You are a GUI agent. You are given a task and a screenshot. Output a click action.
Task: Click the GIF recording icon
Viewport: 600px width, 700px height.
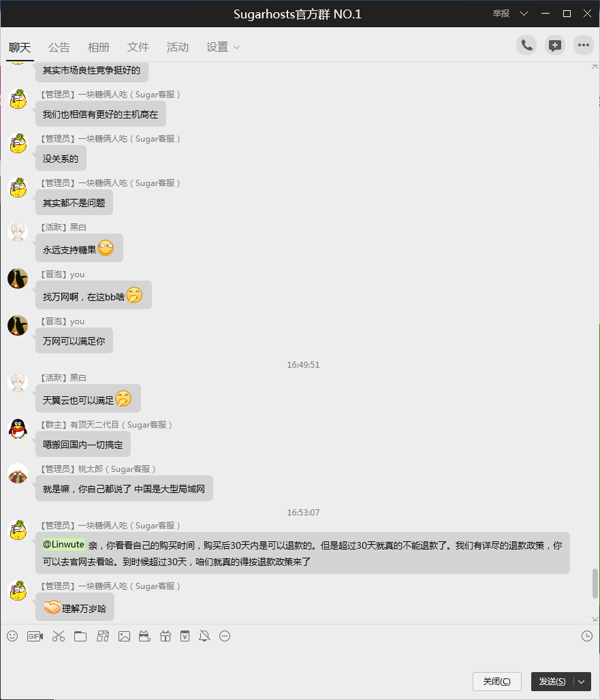click(35, 636)
